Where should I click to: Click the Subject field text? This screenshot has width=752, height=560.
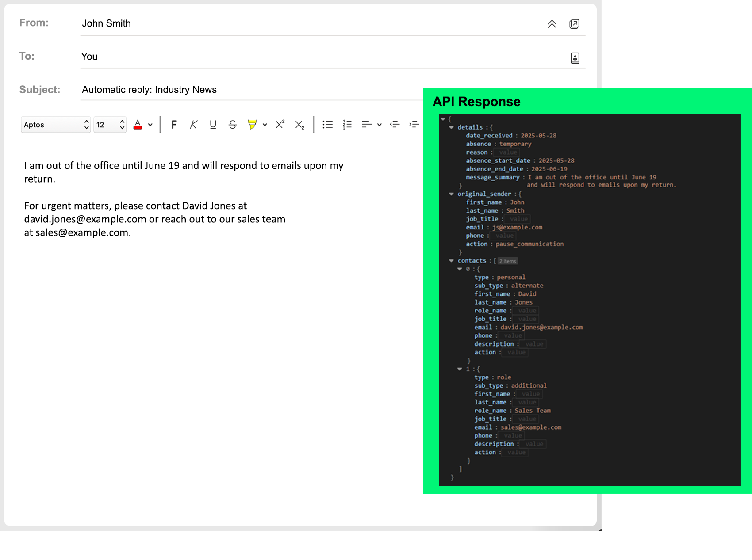click(x=149, y=90)
